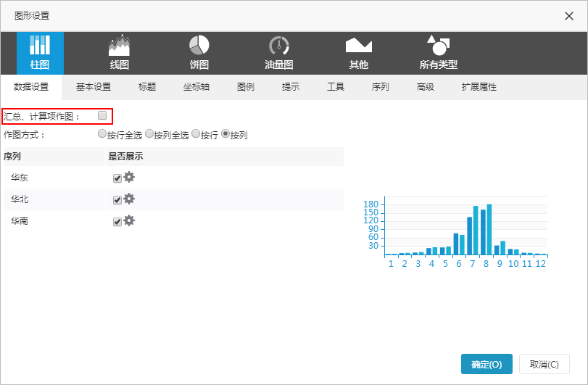Select the 柱图 bar chart type

(40, 53)
